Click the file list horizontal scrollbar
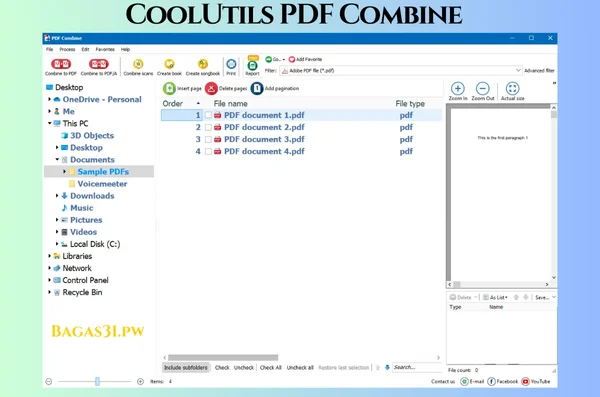The width and height of the screenshot is (600, 397). point(223,358)
